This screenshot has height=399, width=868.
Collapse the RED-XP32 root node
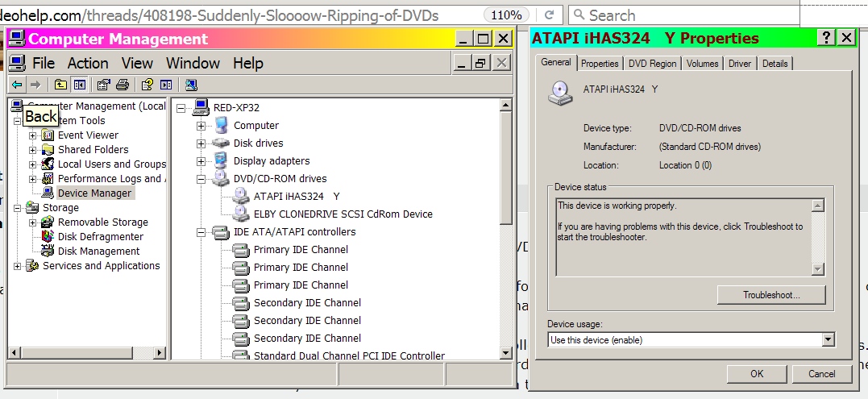tap(181, 108)
